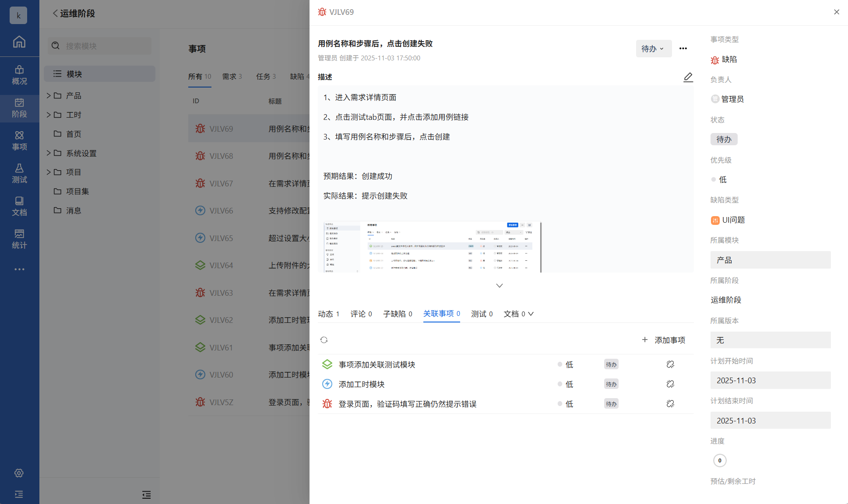Image resolution: width=848 pixels, height=504 pixels.
Task: Open the settings gear in sidebar
Action: pos(19,473)
